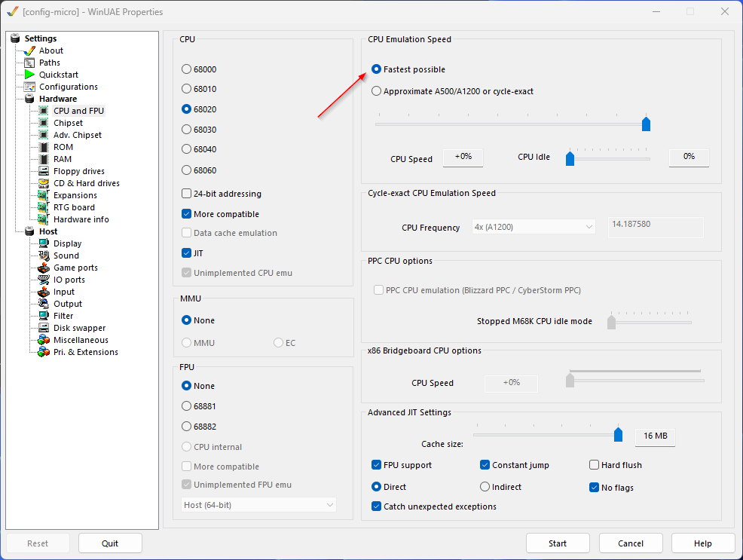Click the CD & Hard drives icon
Viewport: 743px width, 560px height.
pyautogui.click(x=44, y=183)
